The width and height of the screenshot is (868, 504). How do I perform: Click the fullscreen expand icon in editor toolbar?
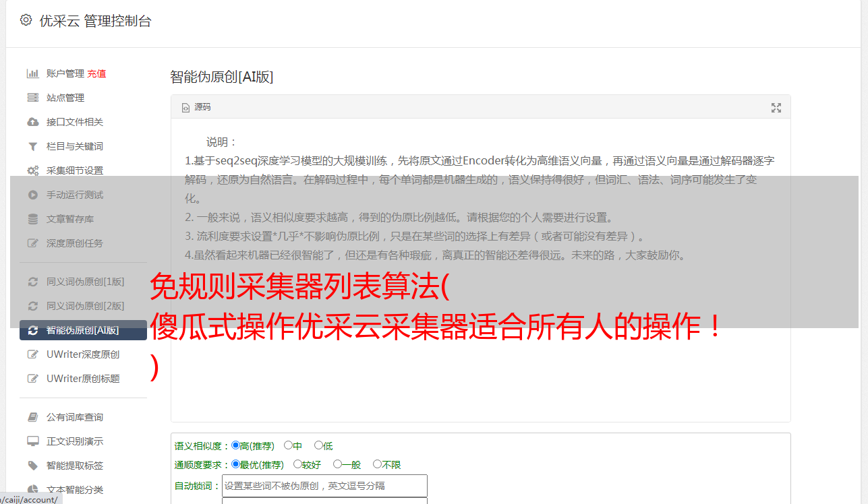(x=776, y=108)
